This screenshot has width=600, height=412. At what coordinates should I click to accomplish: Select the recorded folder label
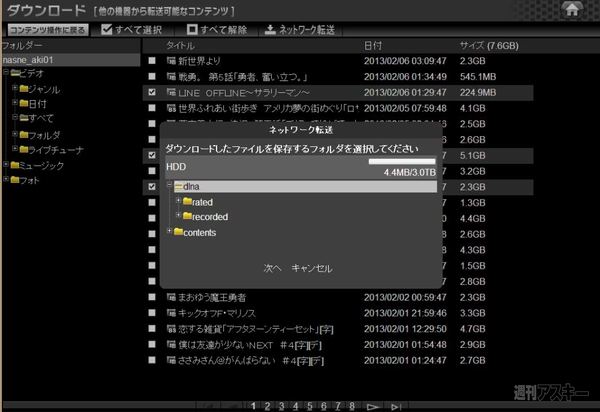(x=210, y=217)
